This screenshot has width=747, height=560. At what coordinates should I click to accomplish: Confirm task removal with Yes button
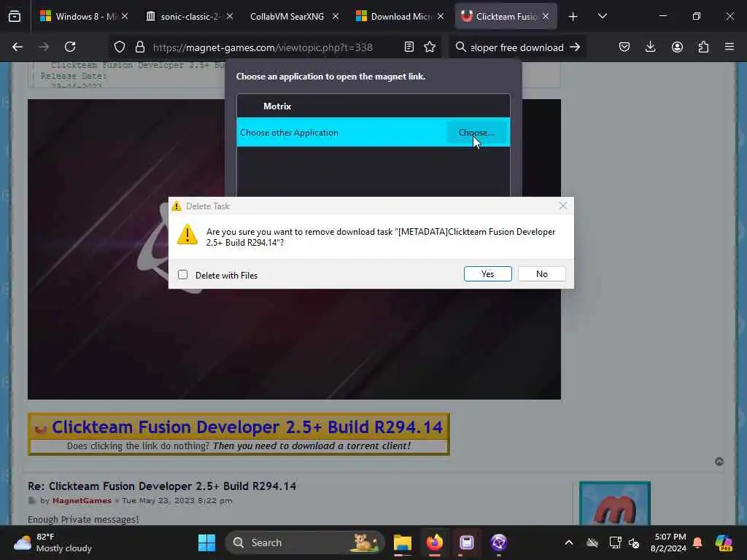click(x=487, y=274)
